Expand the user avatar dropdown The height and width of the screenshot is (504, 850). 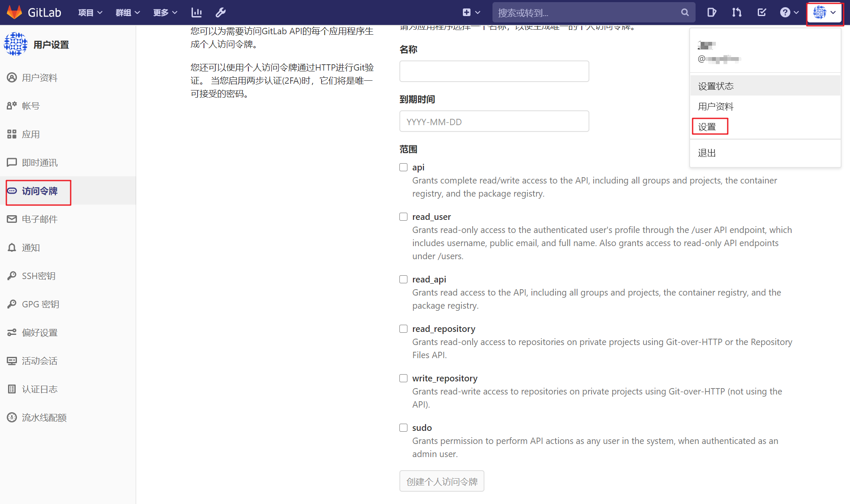824,12
